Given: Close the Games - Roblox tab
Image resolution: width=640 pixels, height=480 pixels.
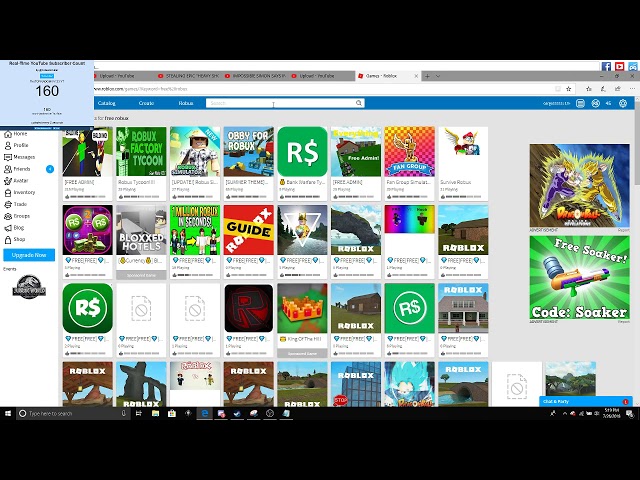Looking at the screenshot, I should tap(416, 76).
